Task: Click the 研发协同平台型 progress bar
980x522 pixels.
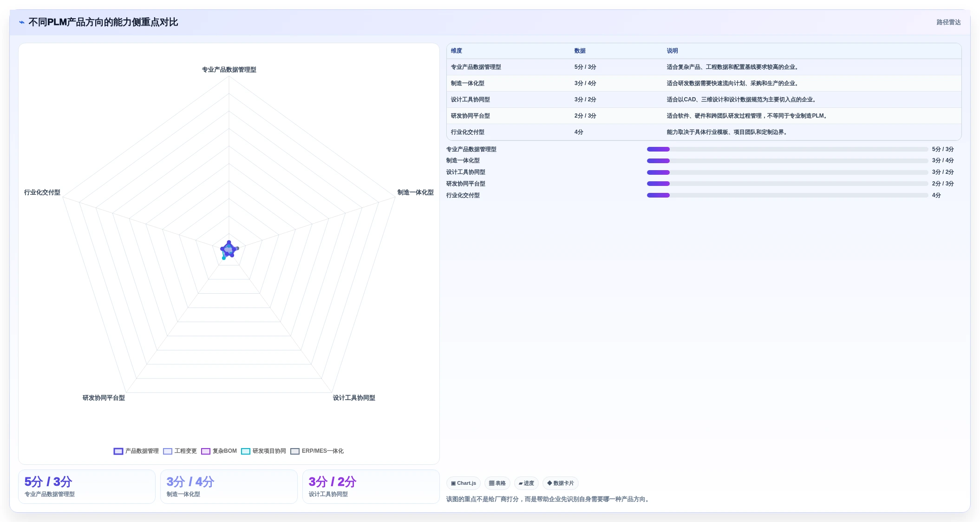Action: click(787, 184)
